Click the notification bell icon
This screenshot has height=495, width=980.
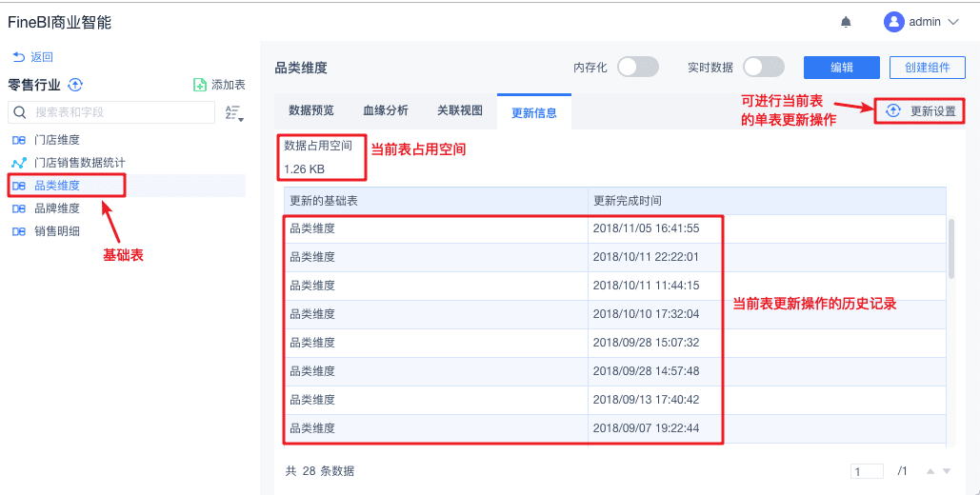(846, 22)
